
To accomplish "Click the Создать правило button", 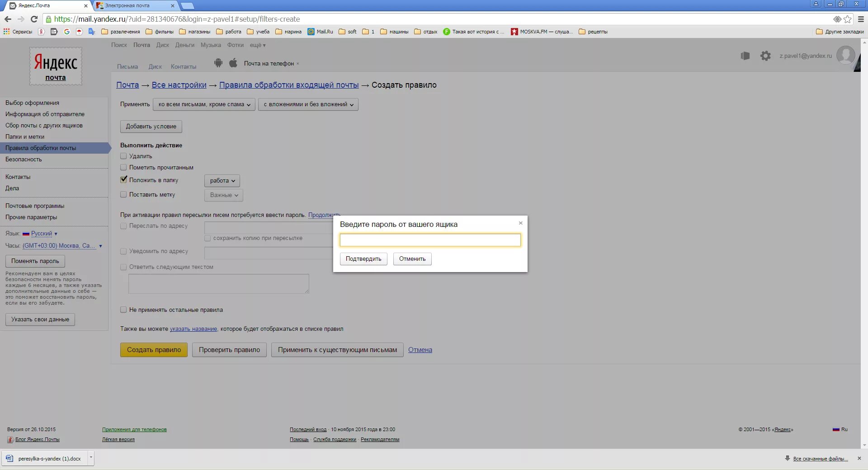I will coord(154,350).
